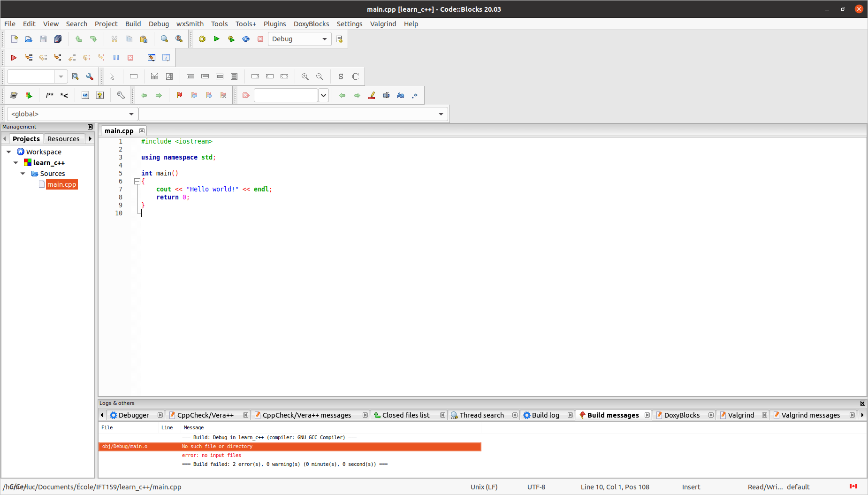Click the Pause debugger icon

(x=116, y=57)
